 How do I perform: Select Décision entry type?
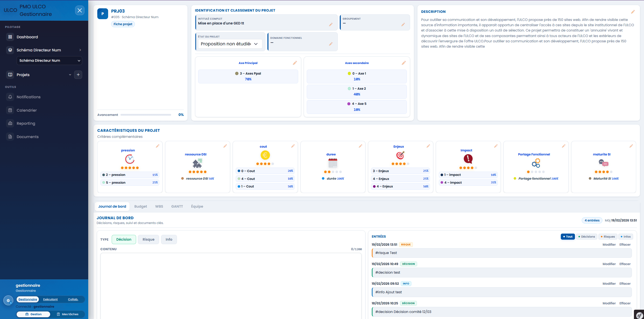tap(124, 239)
